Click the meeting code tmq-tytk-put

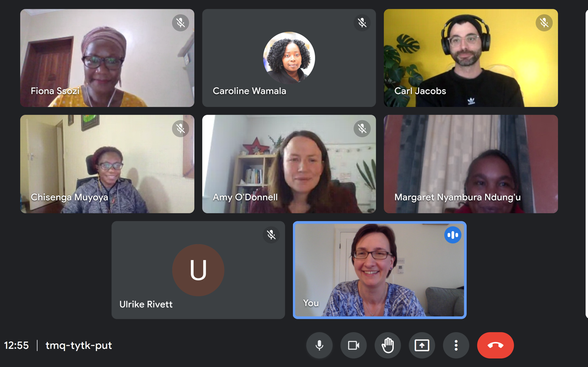coord(79,345)
